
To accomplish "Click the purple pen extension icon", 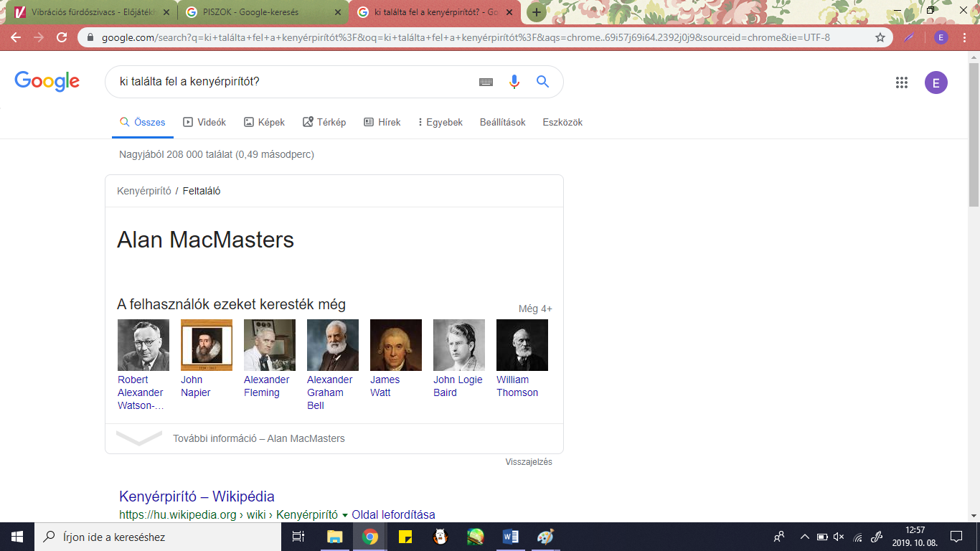I will 909,37.
